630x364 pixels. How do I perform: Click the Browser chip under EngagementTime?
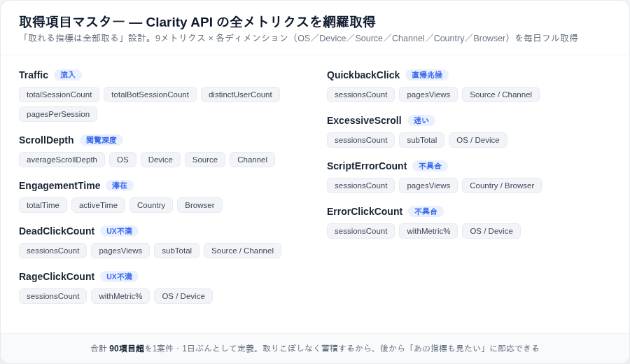click(199, 205)
